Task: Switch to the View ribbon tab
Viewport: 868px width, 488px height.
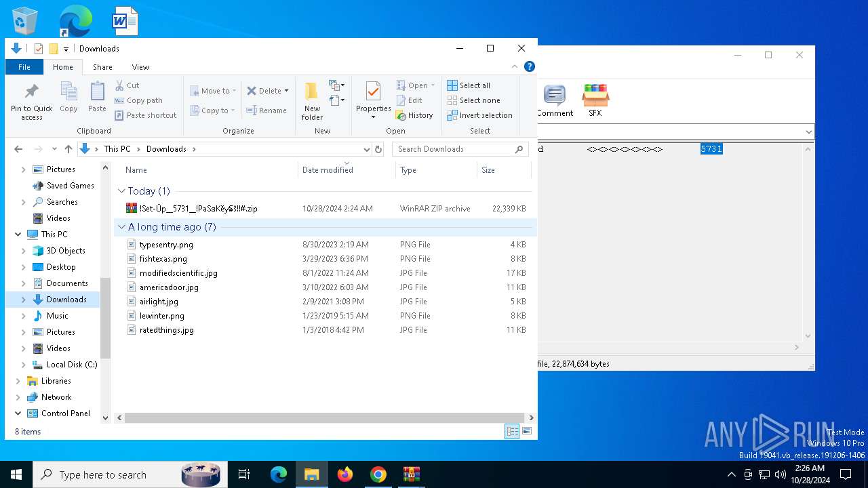Action: pos(140,67)
